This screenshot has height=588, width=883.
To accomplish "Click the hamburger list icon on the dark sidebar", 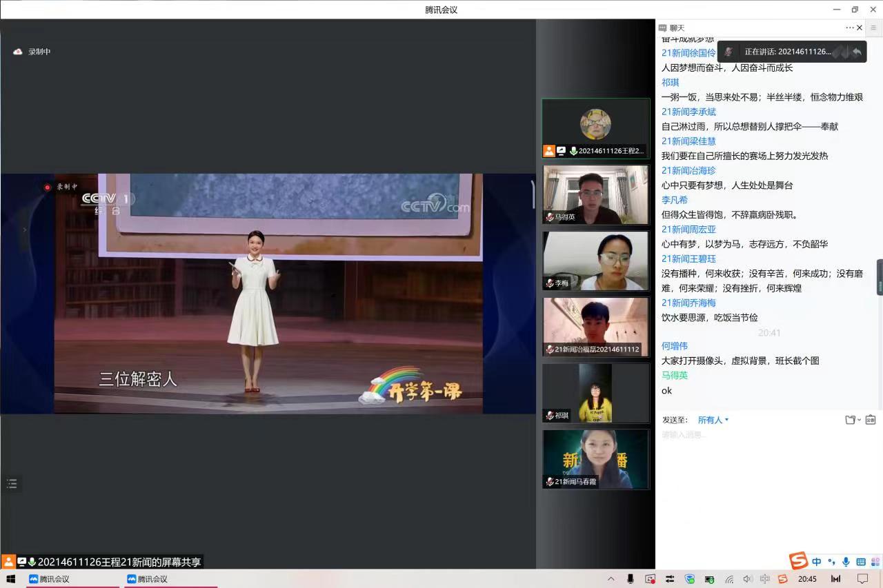I will tap(12, 484).
